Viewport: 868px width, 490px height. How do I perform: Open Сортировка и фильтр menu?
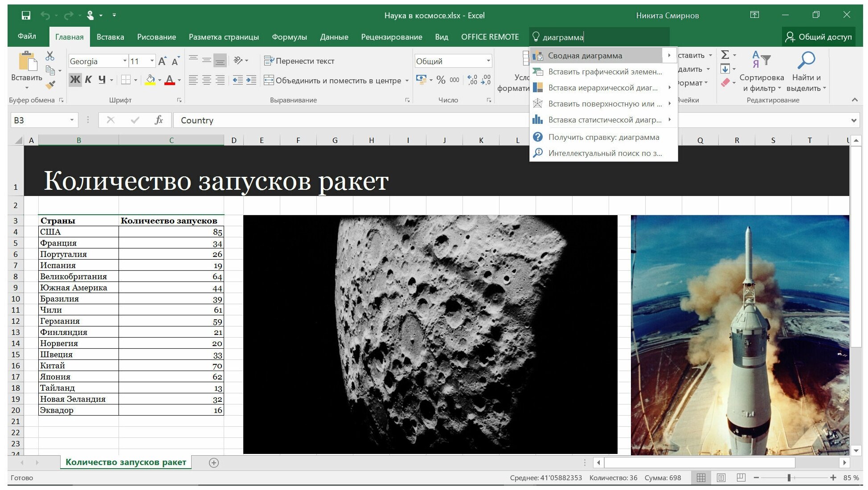coord(762,71)
